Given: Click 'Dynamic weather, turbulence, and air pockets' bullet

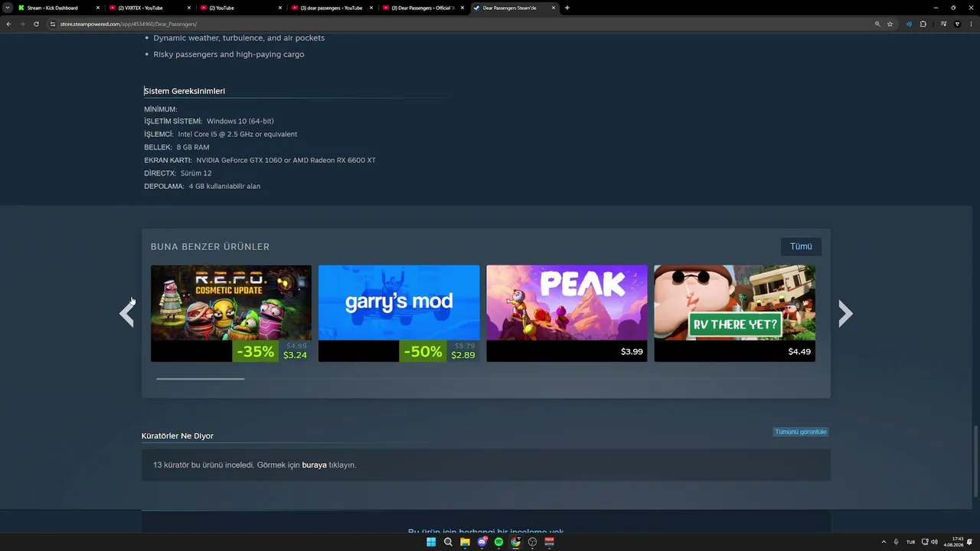Looking at the screenshot, I should pos(239,37).
